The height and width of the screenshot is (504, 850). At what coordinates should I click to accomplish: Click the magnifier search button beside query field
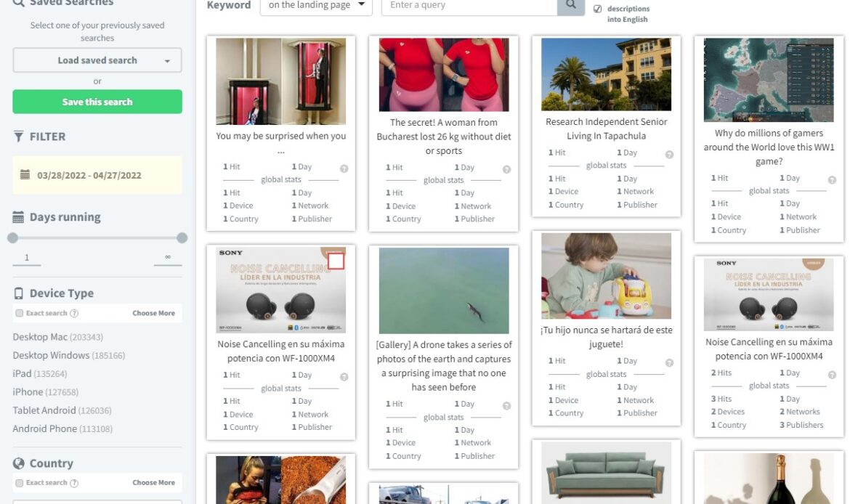[571, 5]
